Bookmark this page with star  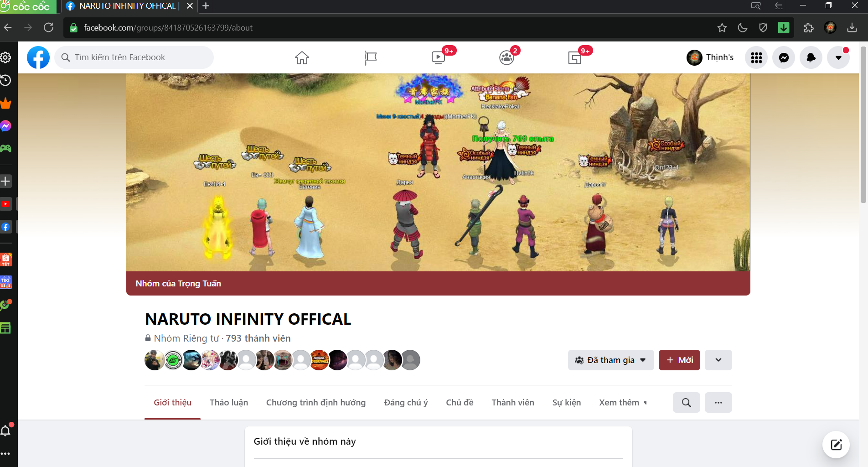[x=722, y=28]
